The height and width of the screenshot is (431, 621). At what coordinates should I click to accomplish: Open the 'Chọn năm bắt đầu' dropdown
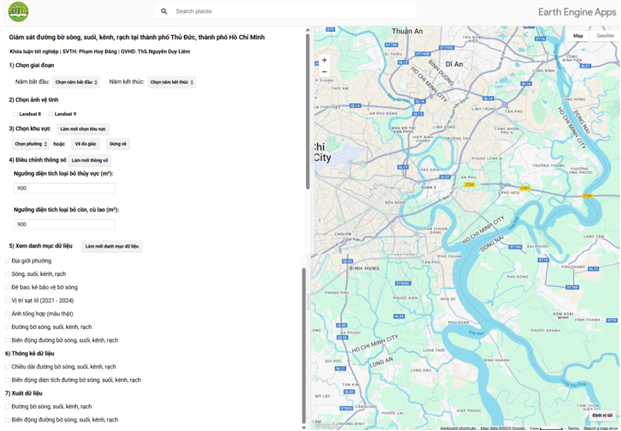75,83
